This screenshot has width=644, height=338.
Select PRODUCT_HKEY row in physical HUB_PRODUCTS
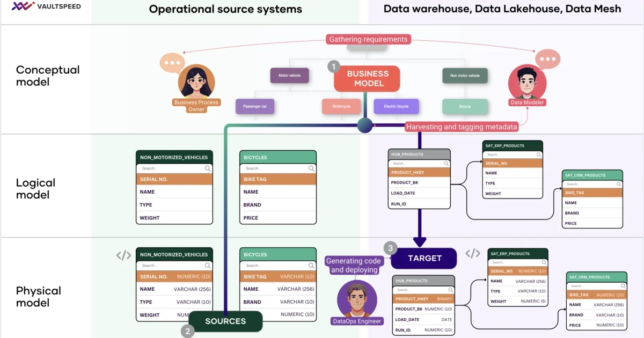click(x=424, y=299)
